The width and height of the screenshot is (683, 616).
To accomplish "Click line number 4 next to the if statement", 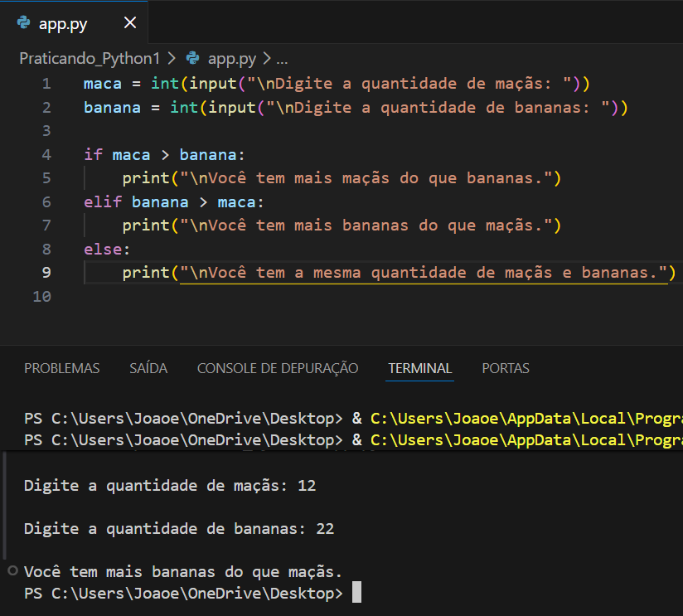I will point(46,154).
